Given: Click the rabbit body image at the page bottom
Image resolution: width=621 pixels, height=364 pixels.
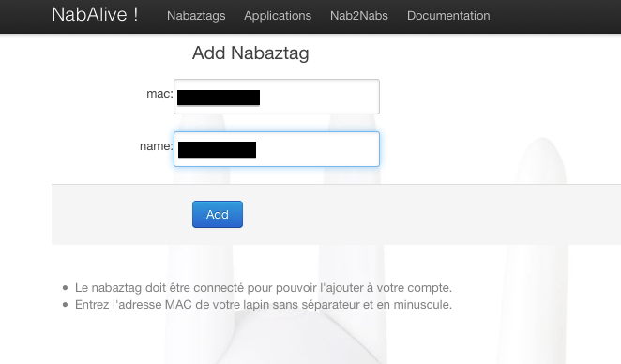Looking at the screenshot, I should (278, 339).
